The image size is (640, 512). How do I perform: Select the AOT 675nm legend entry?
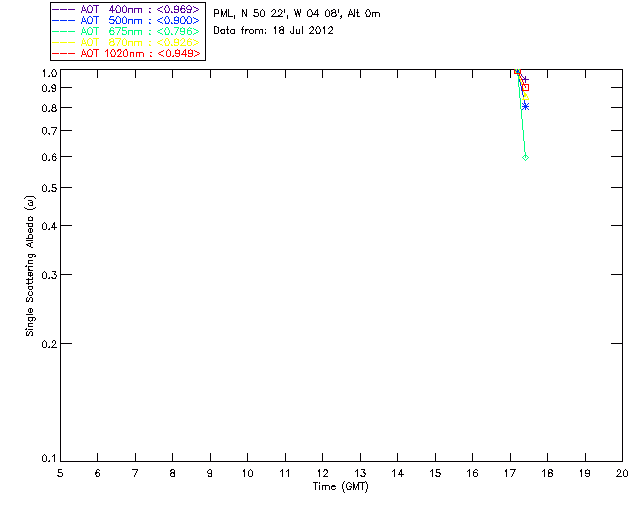[x=126, y=31]
